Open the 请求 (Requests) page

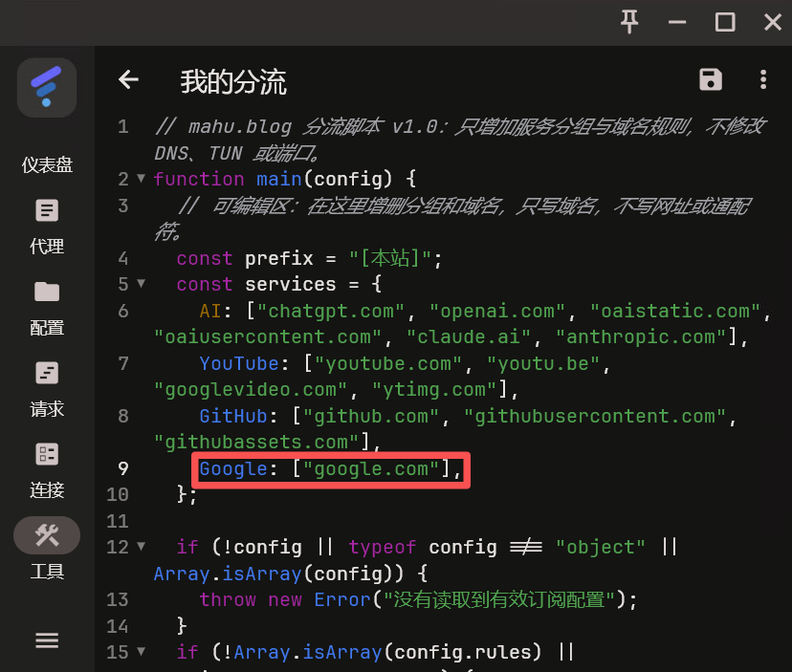47,389
